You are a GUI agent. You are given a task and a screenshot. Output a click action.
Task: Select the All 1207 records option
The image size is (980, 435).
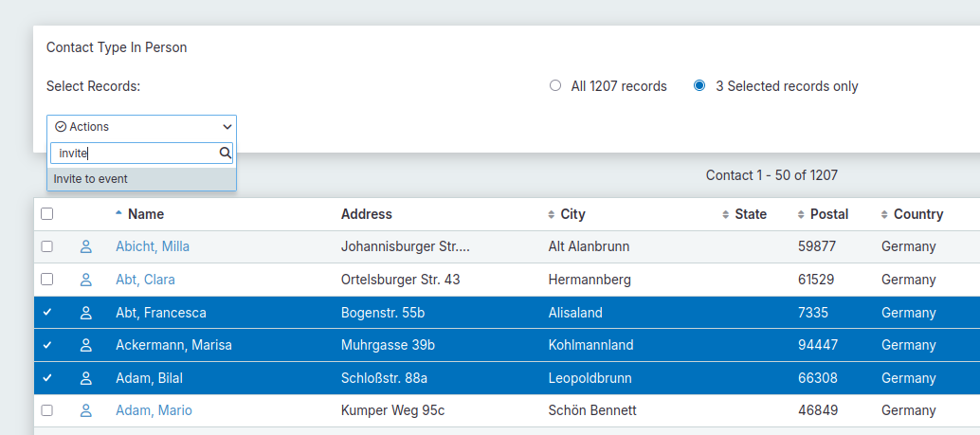click(x=555, y=86)
